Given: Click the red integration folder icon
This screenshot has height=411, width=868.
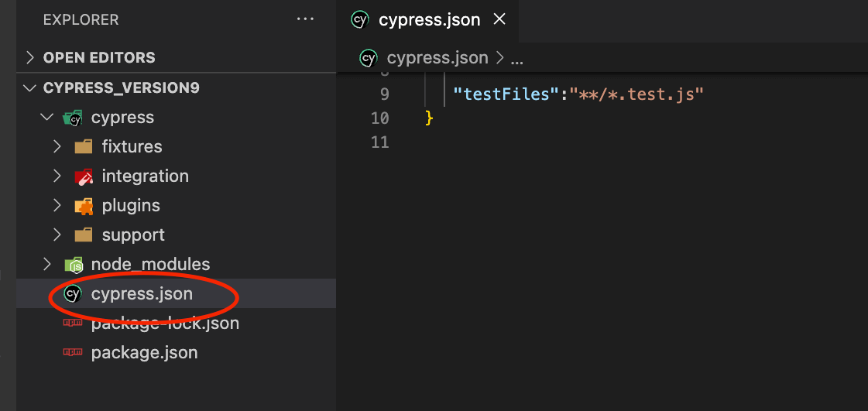Looking at the screenshot, I should point(84,176).
